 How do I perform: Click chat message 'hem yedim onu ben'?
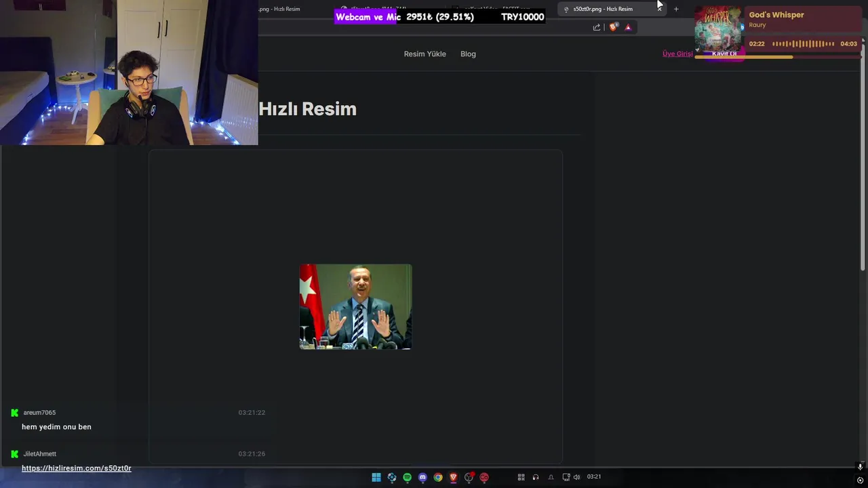click(x=56, y=427)
